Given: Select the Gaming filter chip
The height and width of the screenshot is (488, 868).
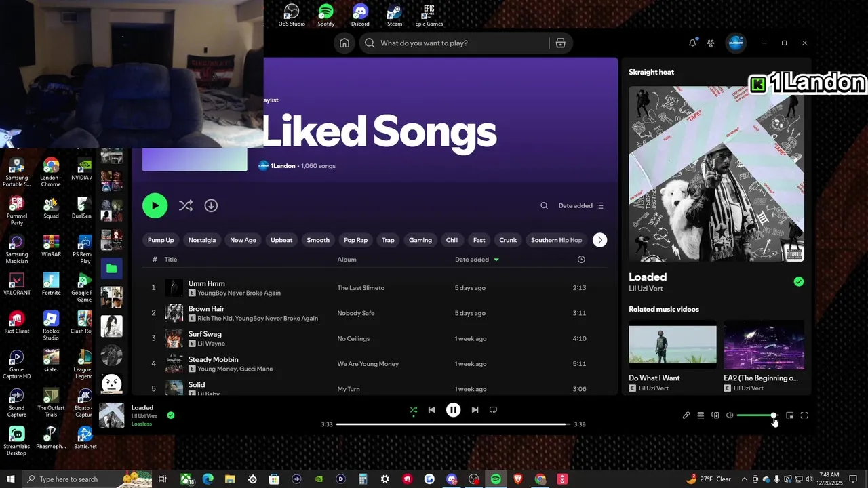Looking at the screenshot, I should click(x=420, y=240).
